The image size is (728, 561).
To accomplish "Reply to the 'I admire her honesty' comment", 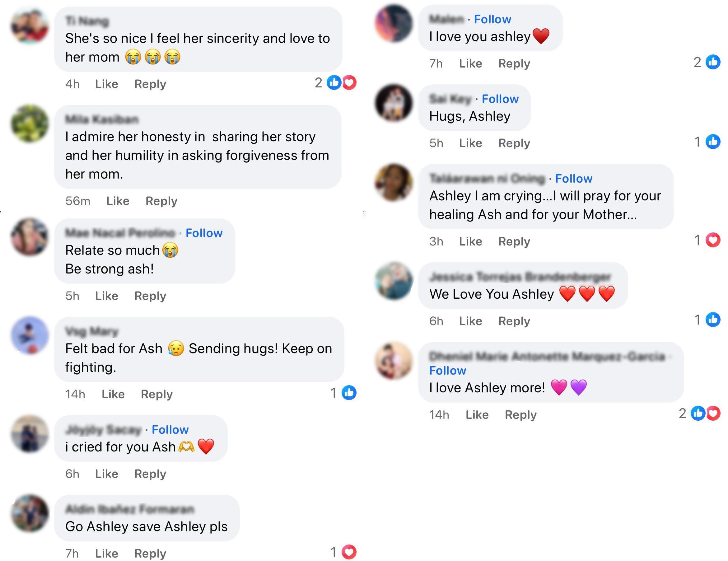I will (161, 201).
